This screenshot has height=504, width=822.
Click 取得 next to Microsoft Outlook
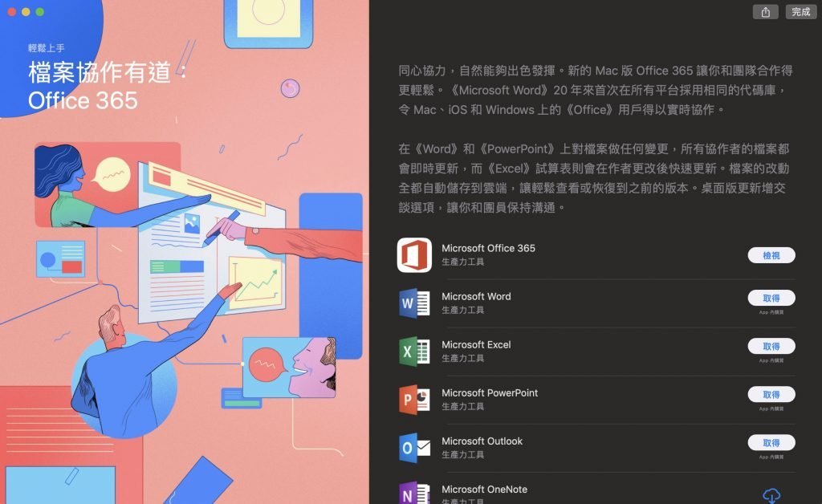(771, 442)
